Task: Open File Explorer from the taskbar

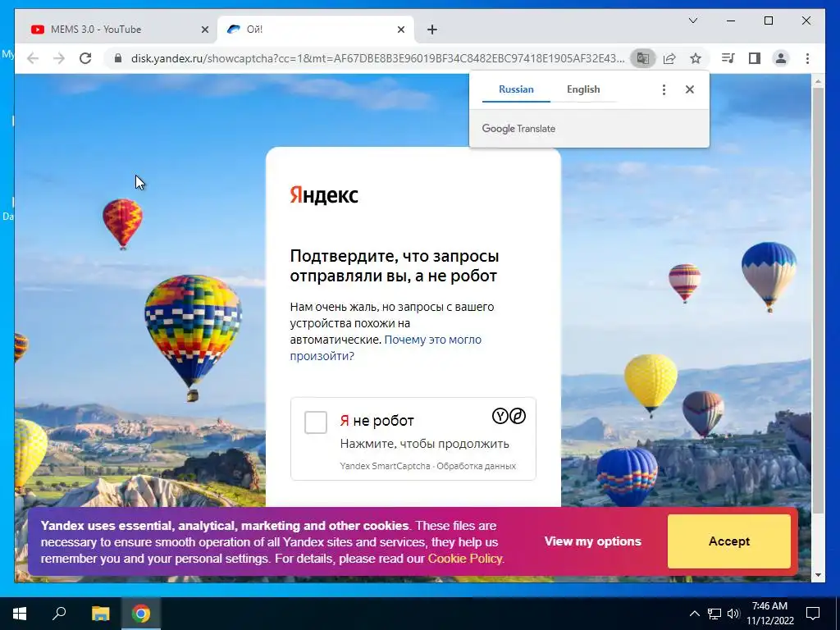Action: (100, 614)
